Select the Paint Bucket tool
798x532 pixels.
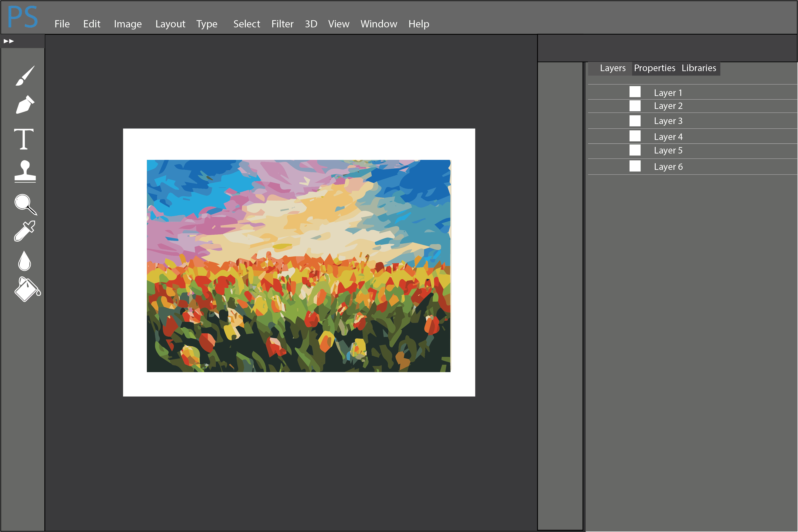(27, 289)
